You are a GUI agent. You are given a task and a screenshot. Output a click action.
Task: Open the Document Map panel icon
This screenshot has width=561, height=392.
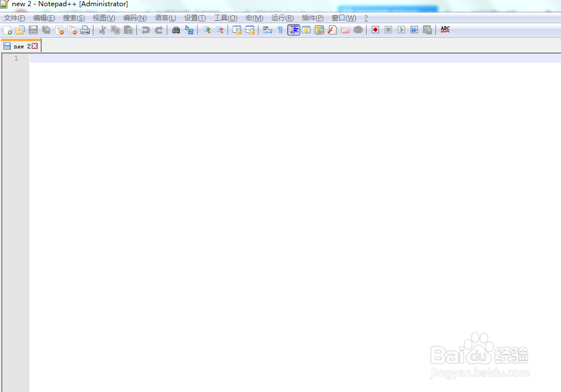click(x=319, y=30)
